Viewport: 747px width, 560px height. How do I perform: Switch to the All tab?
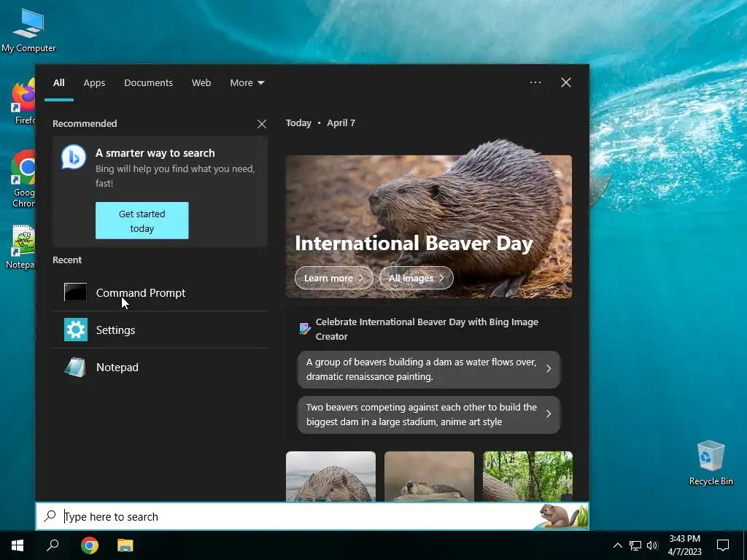(58, 83)
